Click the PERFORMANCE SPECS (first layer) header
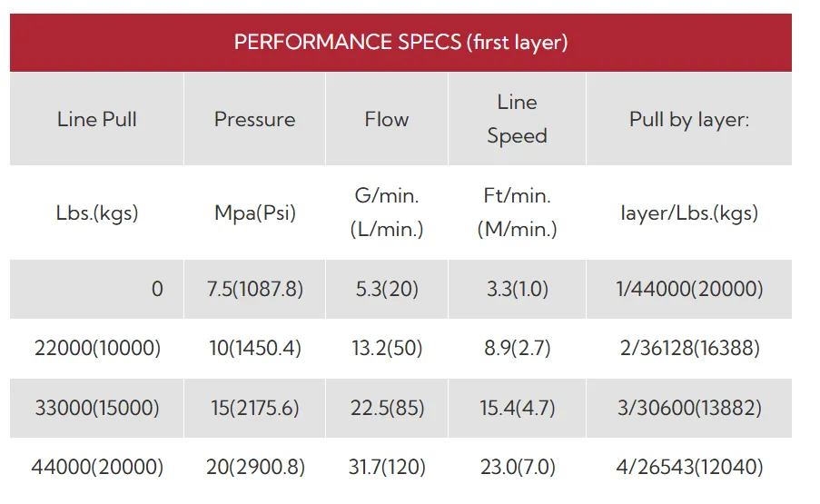This screenshot has height=504, width=820. (400, 43)
